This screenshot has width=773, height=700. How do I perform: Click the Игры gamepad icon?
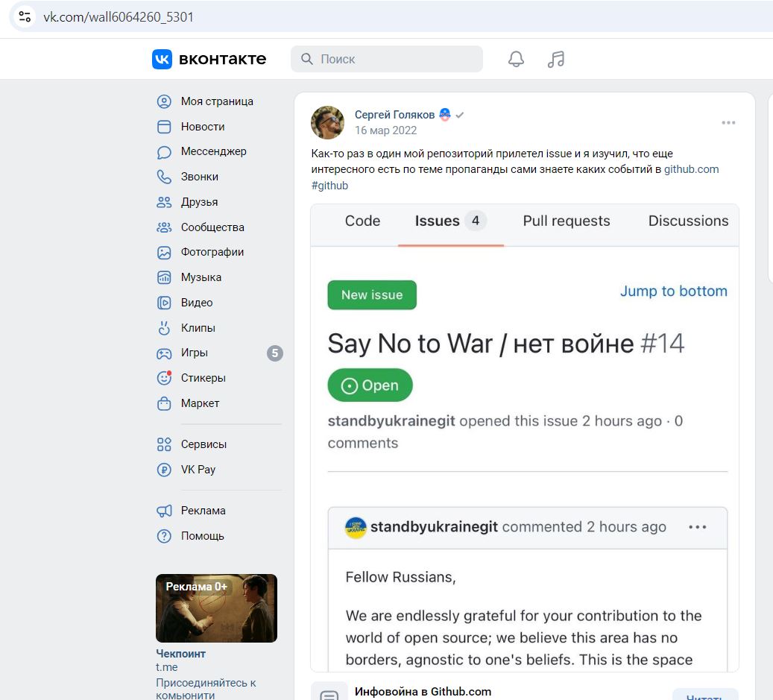pyautogui.click(x=164, y=353)
